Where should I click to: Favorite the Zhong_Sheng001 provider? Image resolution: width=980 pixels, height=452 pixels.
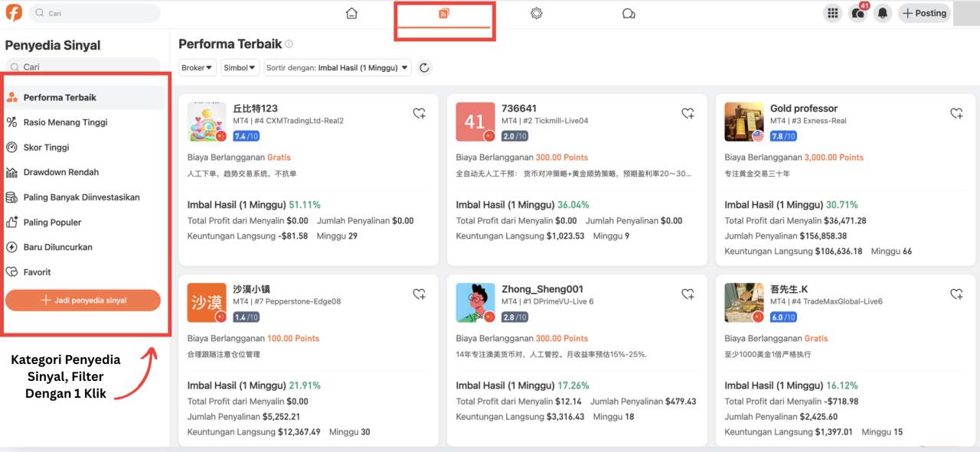[687, 293]
